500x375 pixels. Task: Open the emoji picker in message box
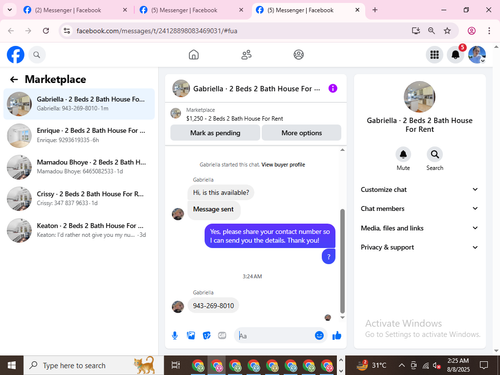tap(319, 335)
